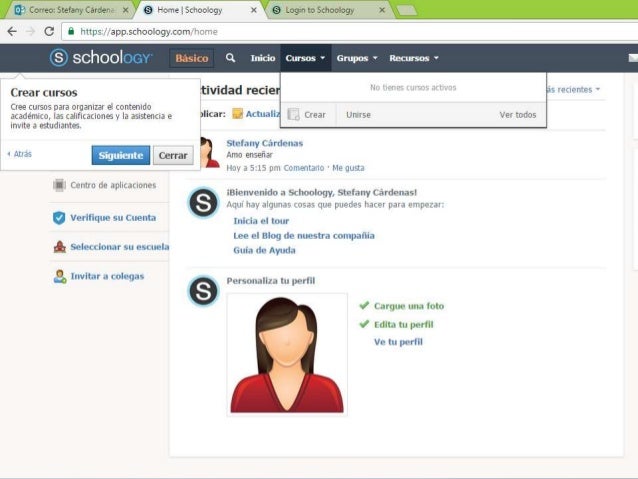
Task: Click Edita tu perfil link
Action: 404,324
